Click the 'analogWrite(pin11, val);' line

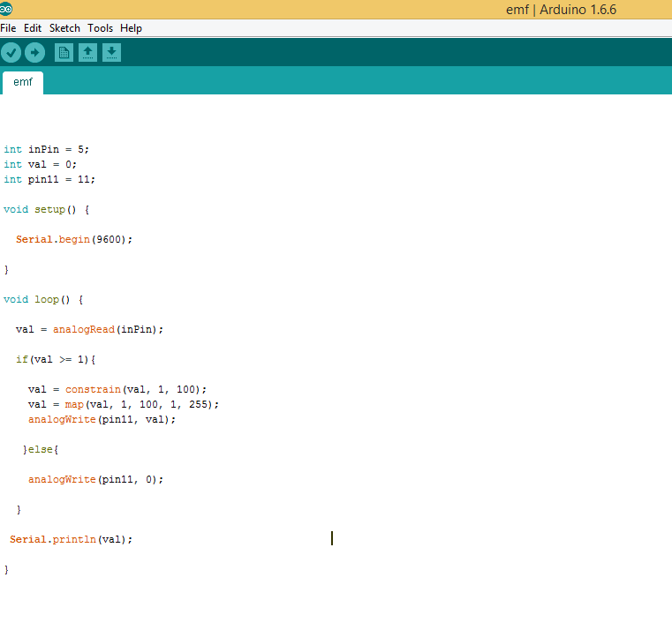tap(102, 419)
